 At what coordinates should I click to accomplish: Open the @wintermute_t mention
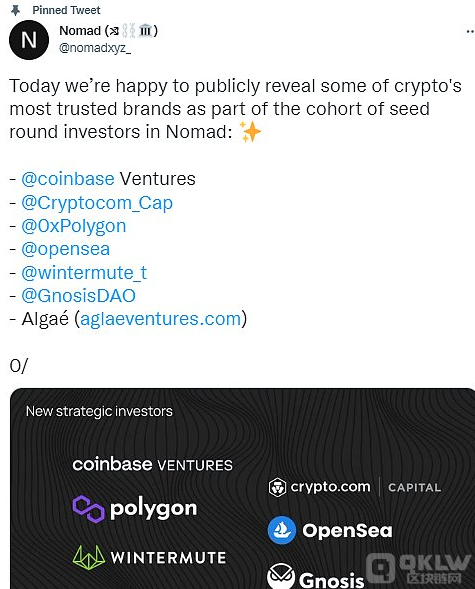click(x=84, y=272)
